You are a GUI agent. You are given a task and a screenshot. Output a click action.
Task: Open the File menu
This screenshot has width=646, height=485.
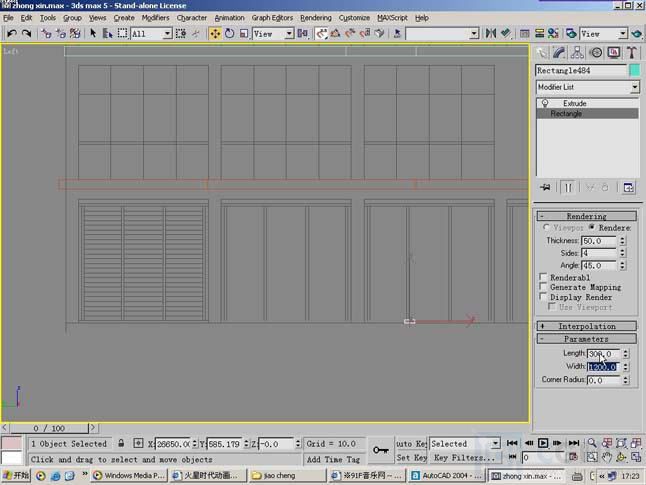8,18
